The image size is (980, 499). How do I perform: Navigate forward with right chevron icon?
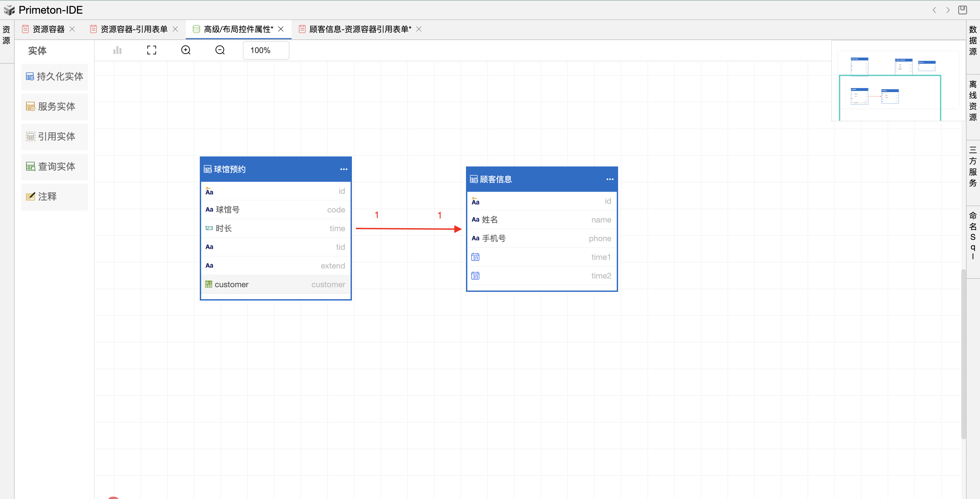pyautogui.click(x=948, y=10)
